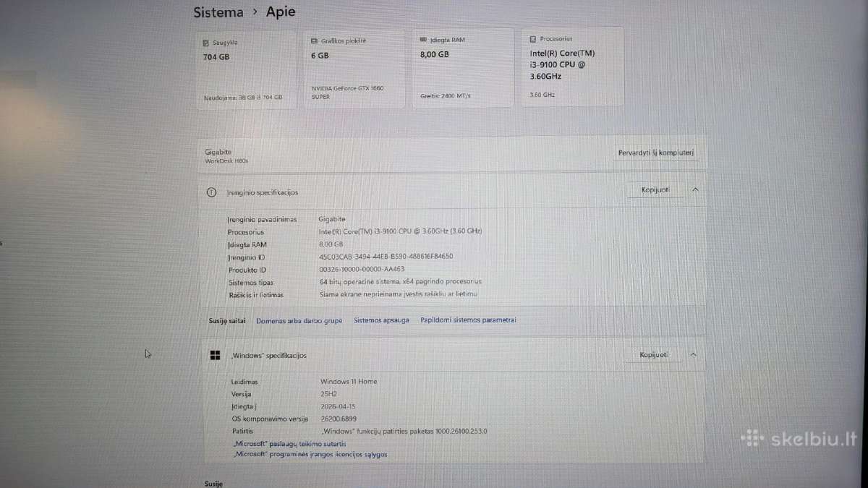Collapse the Įrenginio specifikacijos section
This screenshot has height=488, width=868.
click(x=695, y=189)
